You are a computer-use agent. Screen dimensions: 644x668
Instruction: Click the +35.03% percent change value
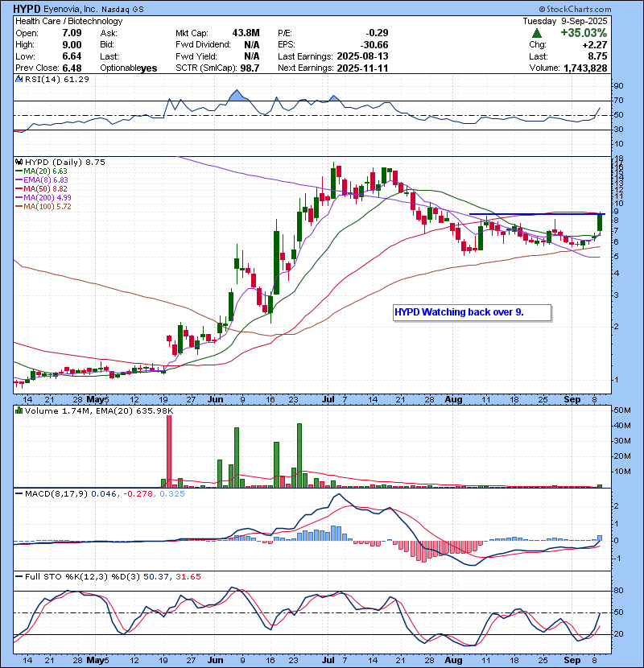pos(584,33)
